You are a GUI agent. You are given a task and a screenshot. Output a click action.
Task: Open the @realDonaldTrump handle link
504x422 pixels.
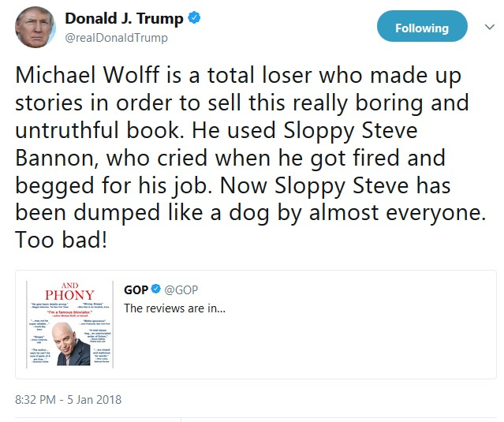pos(116,38)
